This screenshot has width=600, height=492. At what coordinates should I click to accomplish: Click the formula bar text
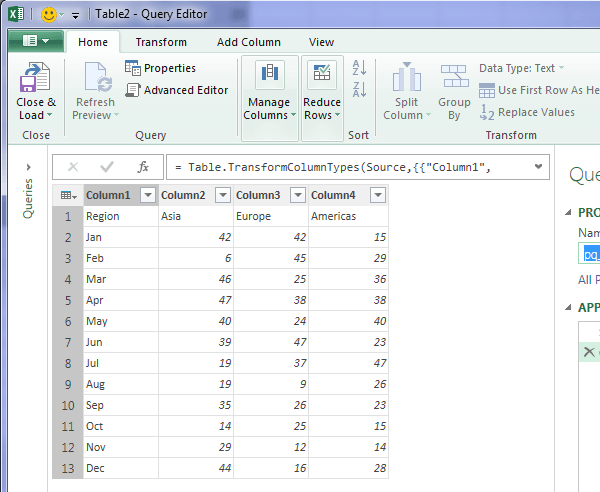pos(333,167)
